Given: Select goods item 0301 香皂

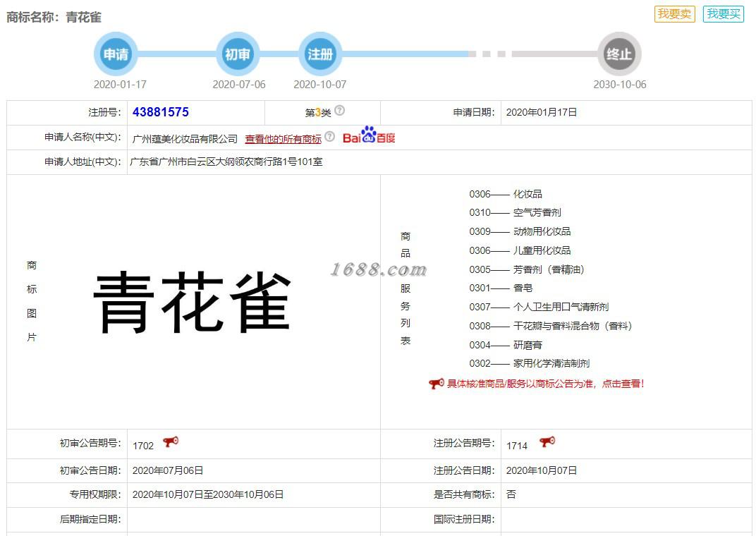Looking at the screenshot, I should point(501,288).
